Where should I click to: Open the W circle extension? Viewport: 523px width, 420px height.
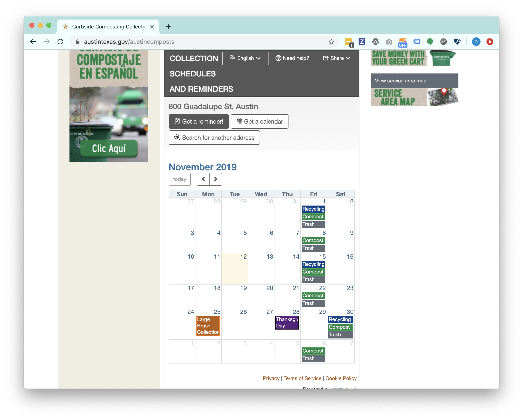coord(375,42)
